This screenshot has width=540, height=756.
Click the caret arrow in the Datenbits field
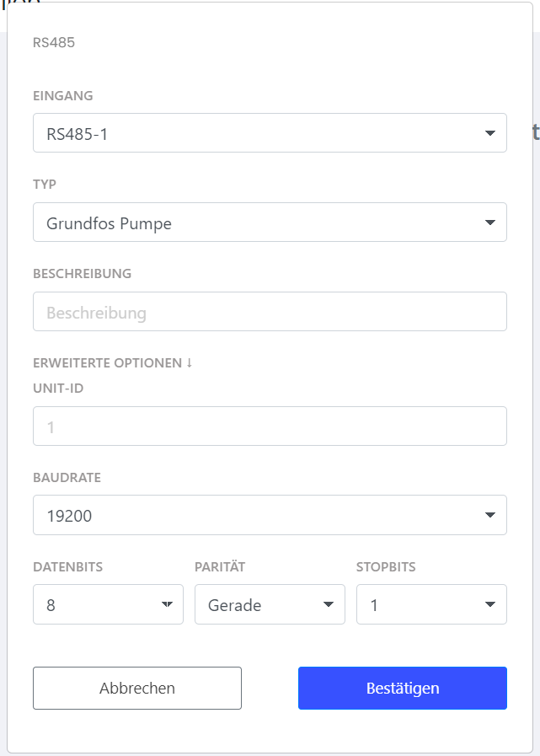point(167,604)
